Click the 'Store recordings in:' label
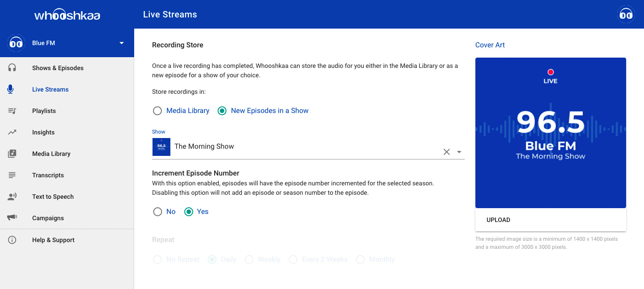644x289 pixels. tap(179, 92)
